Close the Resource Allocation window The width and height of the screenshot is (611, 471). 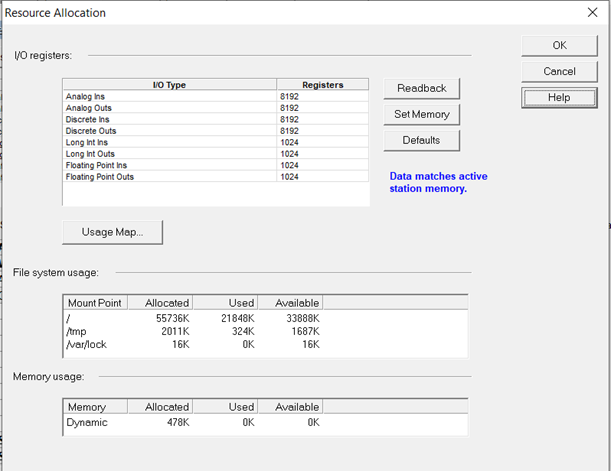pos(592,12)
